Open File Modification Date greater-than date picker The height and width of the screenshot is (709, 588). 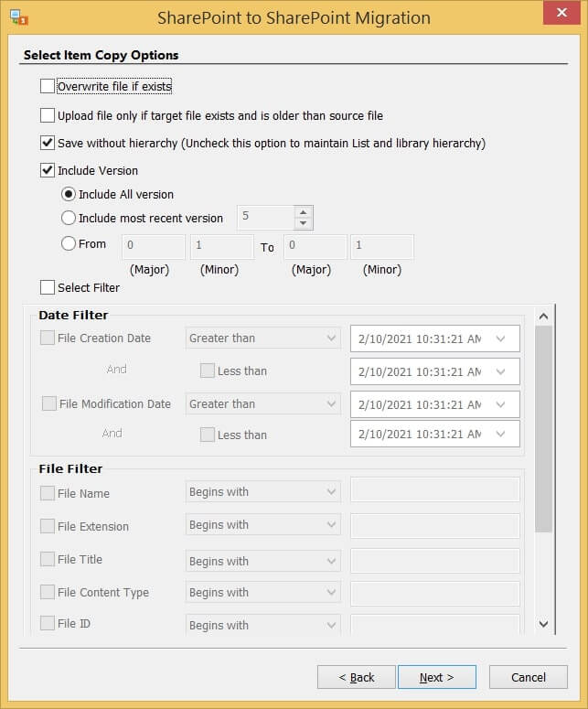[x=434, y=404]
